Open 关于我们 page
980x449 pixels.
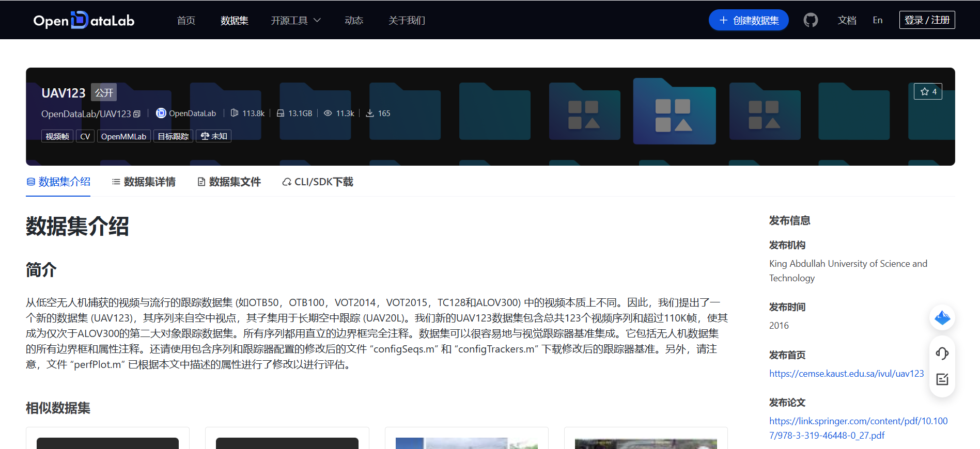pos(407,20)
